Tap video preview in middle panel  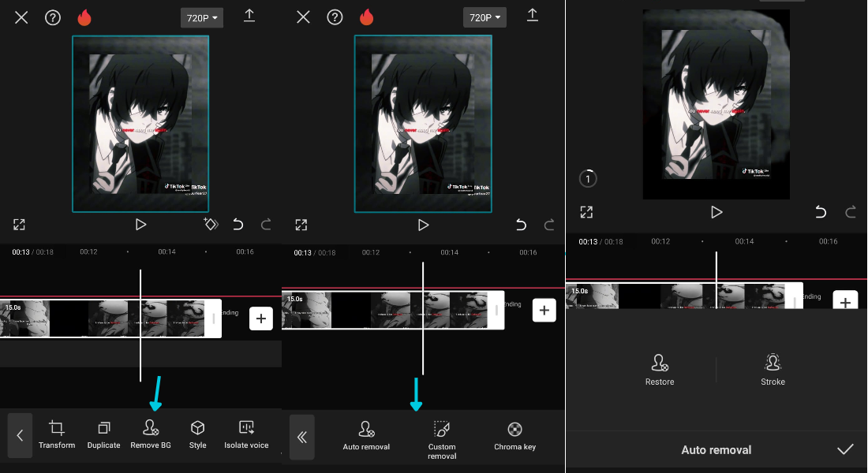click(423, 124)
